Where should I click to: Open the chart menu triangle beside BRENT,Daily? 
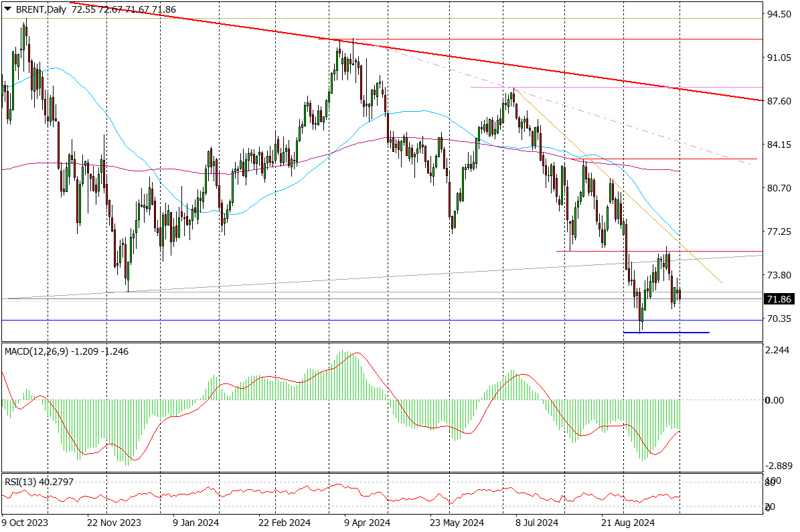tap(7, 9)
